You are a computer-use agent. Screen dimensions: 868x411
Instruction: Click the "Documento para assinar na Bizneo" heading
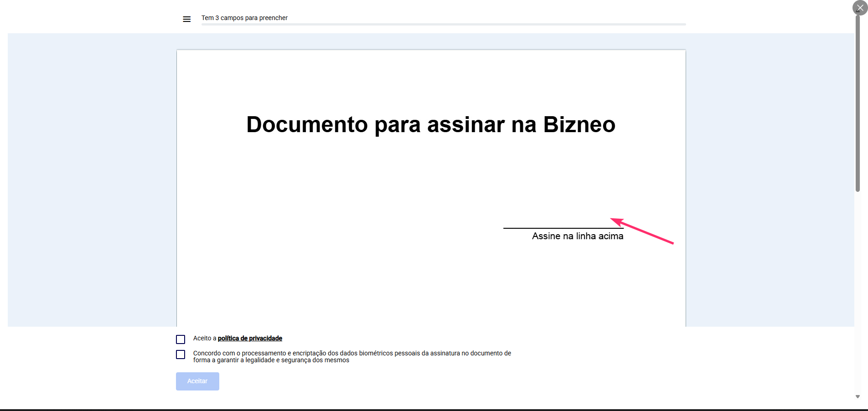coord(430,124)
